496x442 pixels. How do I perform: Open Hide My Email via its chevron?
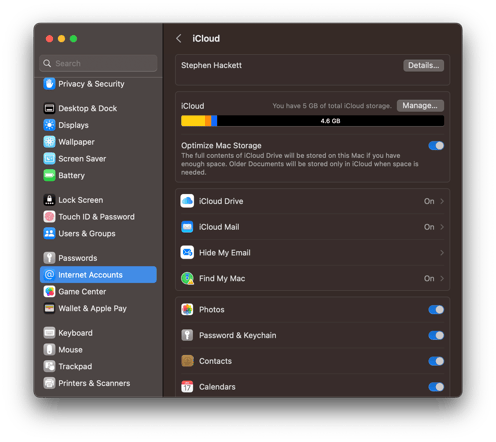[x=442, y=253]
